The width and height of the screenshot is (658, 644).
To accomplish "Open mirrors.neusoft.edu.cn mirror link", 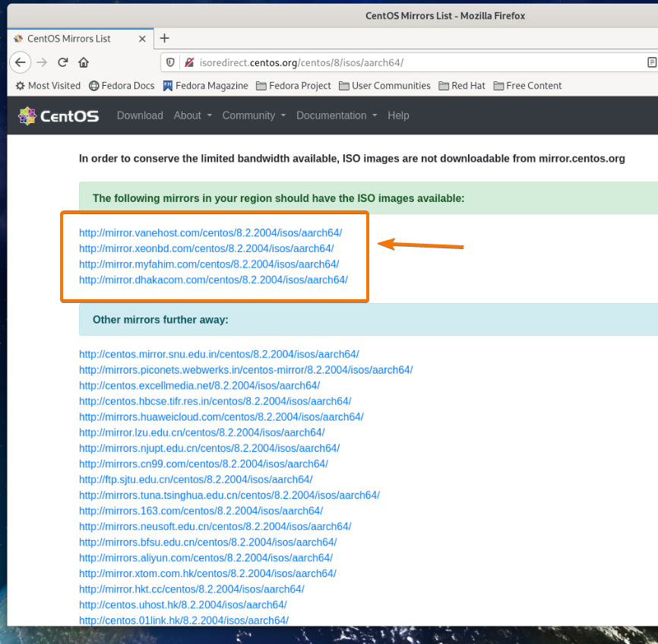I will pyautogui.click(x=215, y=526).
